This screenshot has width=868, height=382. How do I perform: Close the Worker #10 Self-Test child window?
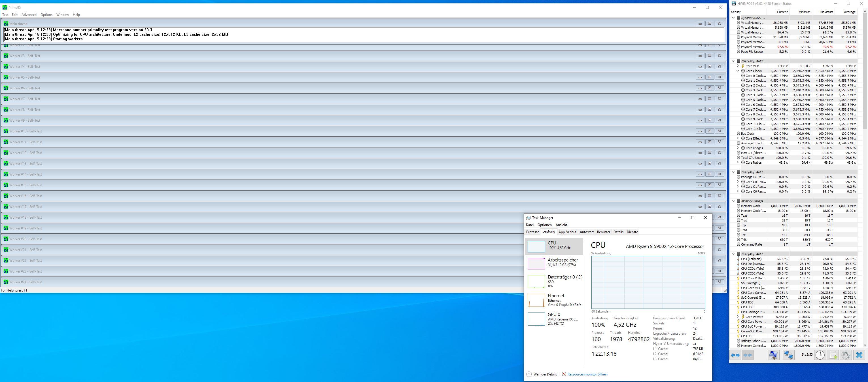click(x=719, y=131)
